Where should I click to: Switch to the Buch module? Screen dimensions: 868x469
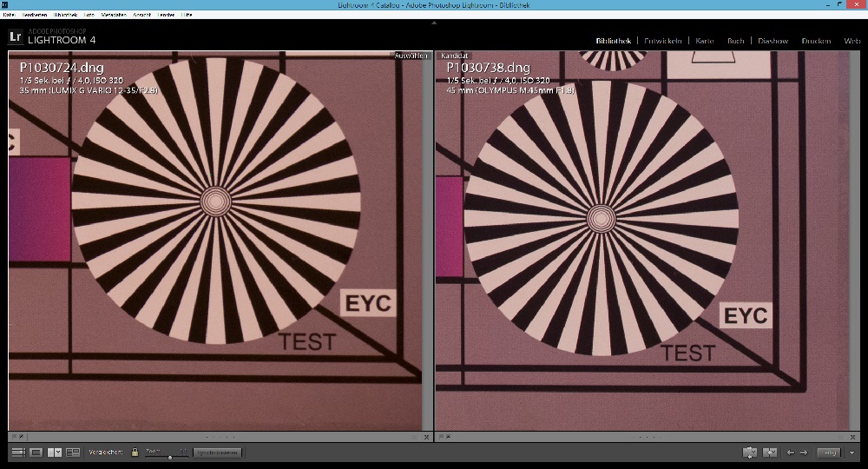[736, 41]
